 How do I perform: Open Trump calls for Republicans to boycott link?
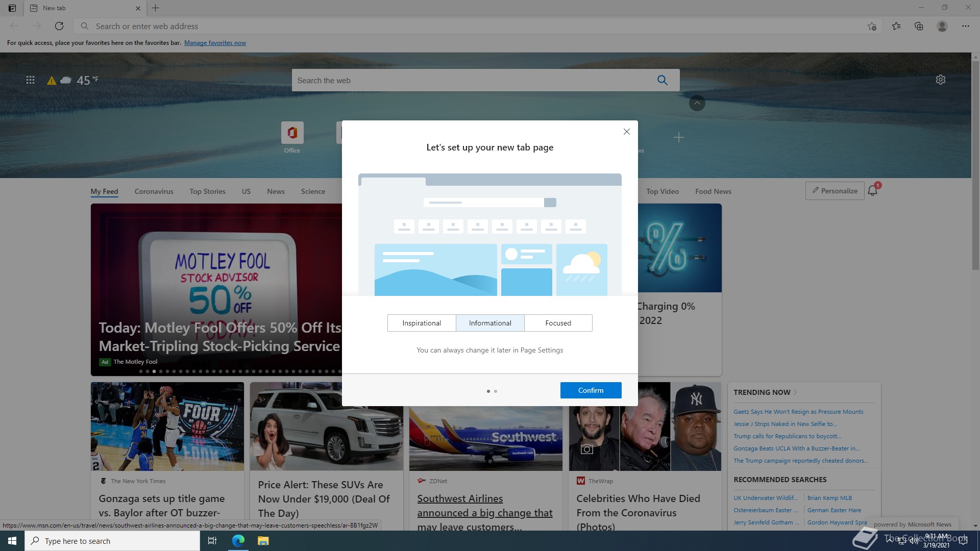[x=788, y=436]
